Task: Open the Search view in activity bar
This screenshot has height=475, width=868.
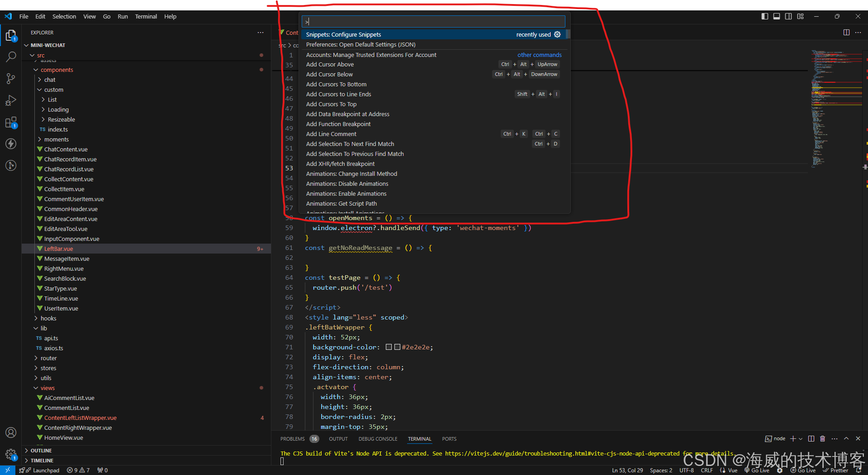Action: (11, 57)
